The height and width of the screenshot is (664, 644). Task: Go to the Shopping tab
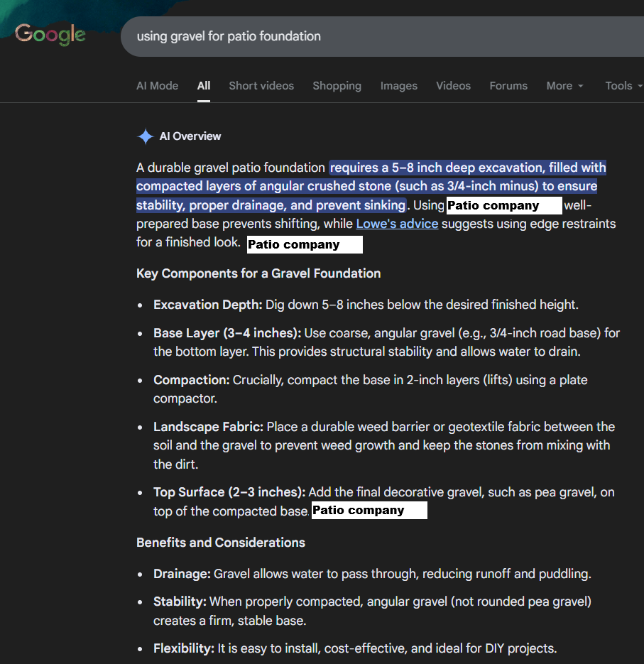point(337,86)
